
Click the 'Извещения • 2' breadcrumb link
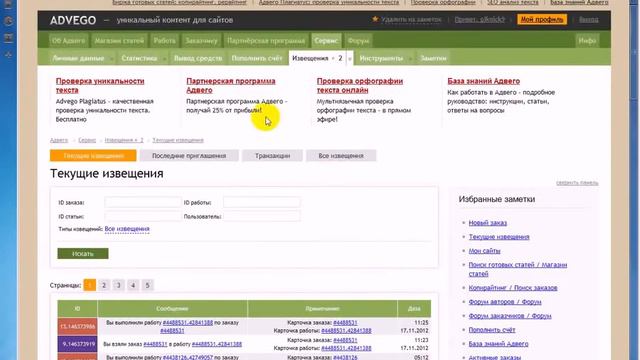tap(124, 140)
